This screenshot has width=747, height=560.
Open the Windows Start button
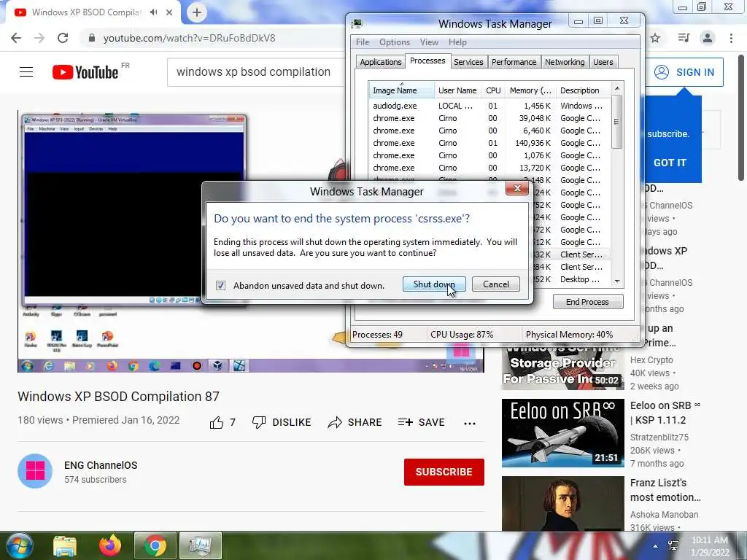[19, 545]
